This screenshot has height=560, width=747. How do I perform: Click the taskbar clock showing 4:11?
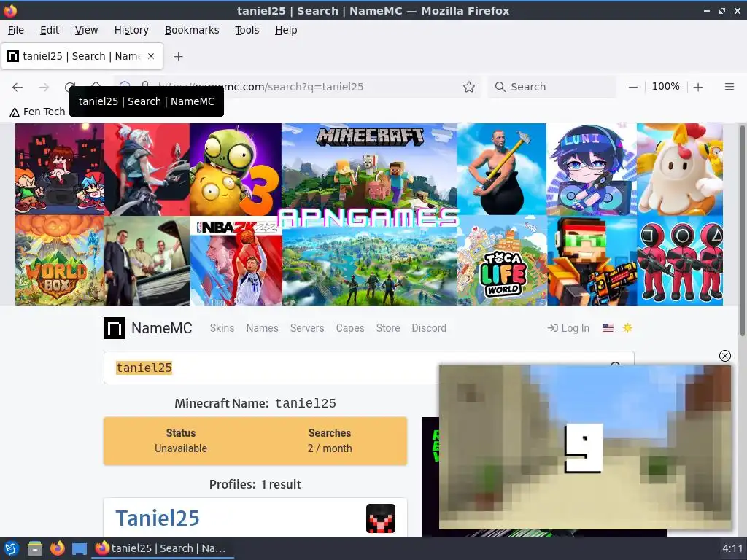(732, 548)
